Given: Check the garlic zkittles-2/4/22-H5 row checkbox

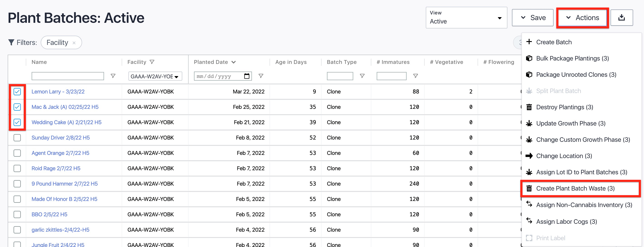Looking at the screenshot, I should coord(17,230).
